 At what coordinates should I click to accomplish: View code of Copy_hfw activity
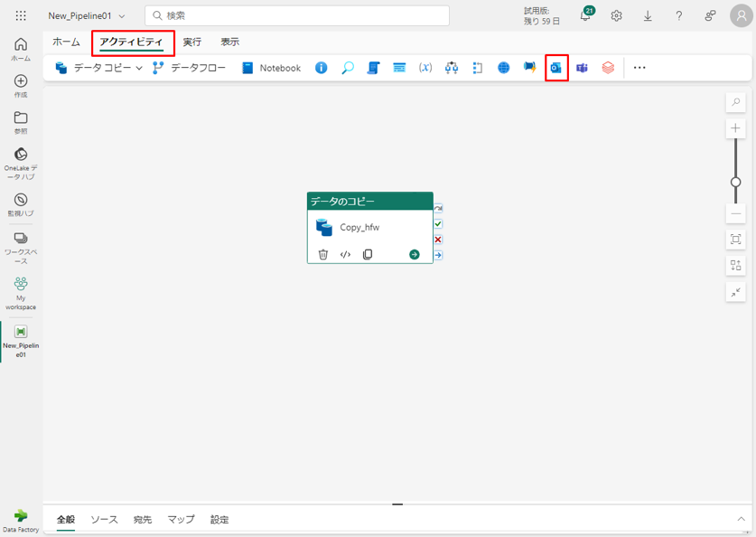pos(345,254)
